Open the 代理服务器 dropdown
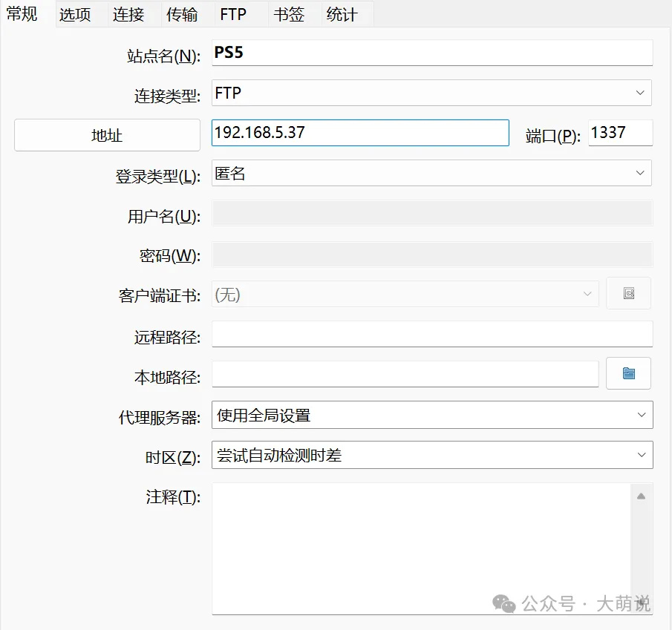Image resolution: width=672 pixels, height=630 pixels. (x=431, y=415)
